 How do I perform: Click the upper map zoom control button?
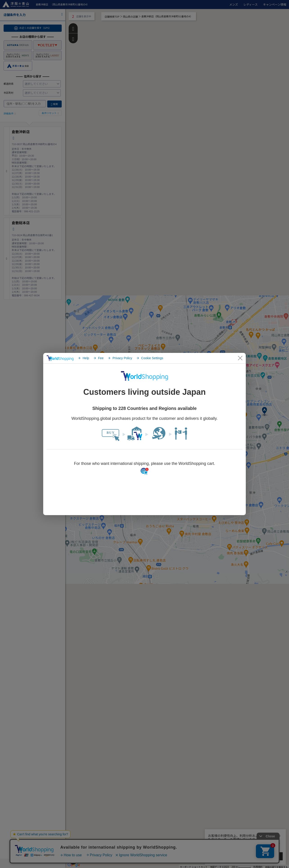(73, 29)
